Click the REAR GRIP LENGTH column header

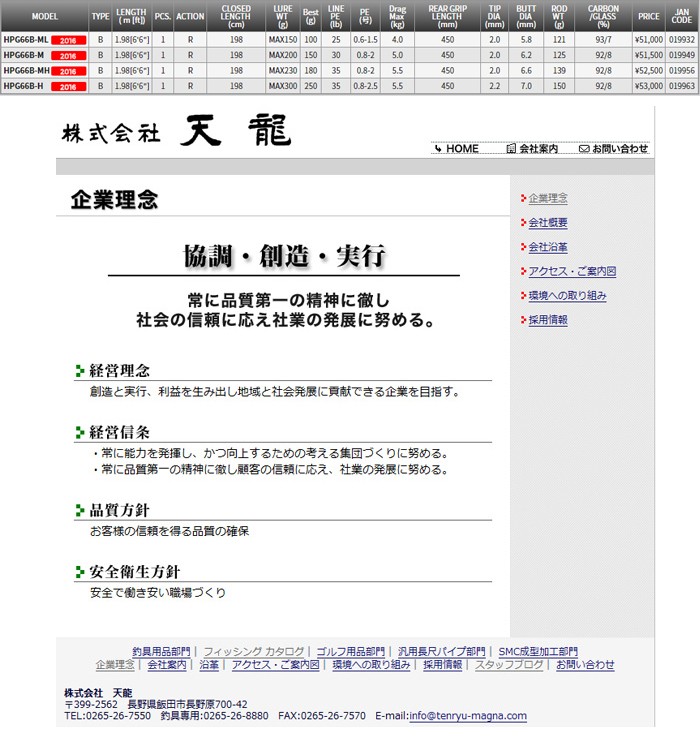(x=447, y=16)
